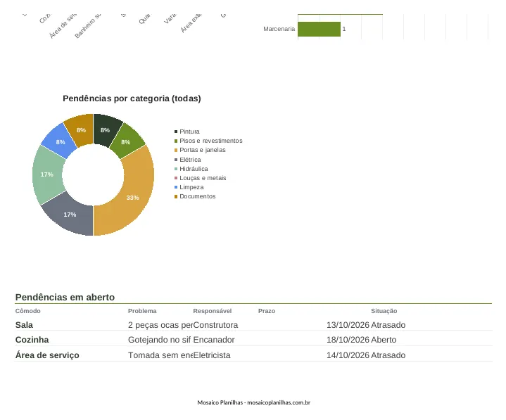This screenshot has width=506, height=420.
Task: Click the Documentos legend color swatch
Action: pyautogui.click(x=176, y=196)
